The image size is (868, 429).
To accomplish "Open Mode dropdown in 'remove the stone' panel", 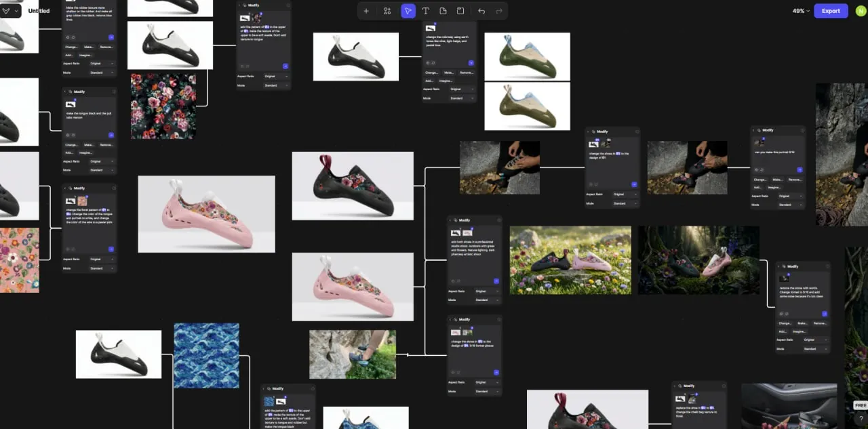I will [x=816, y=349].
